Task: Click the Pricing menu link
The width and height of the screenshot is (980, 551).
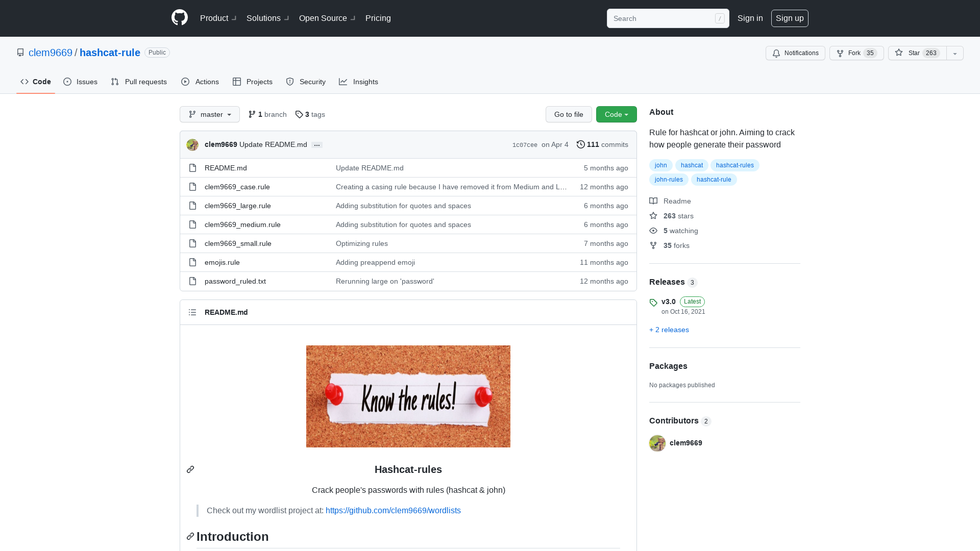Action: 378,18
